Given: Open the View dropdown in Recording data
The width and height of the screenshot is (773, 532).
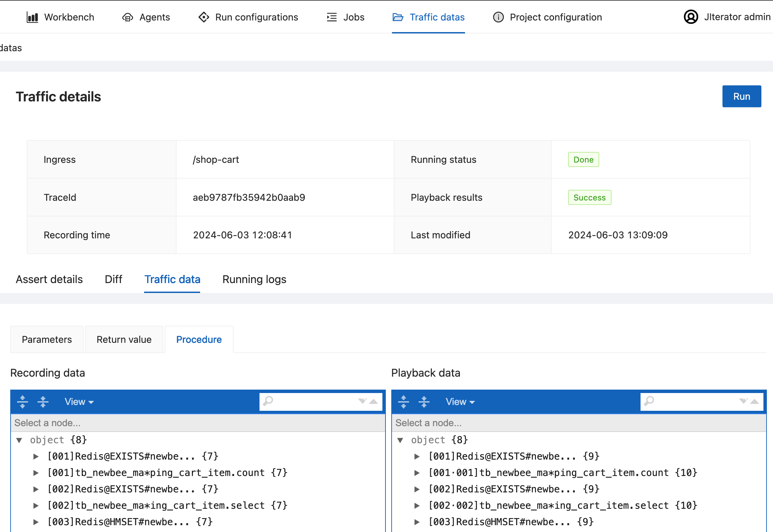Looking at the screenshot, I should [x=79, y=402].
